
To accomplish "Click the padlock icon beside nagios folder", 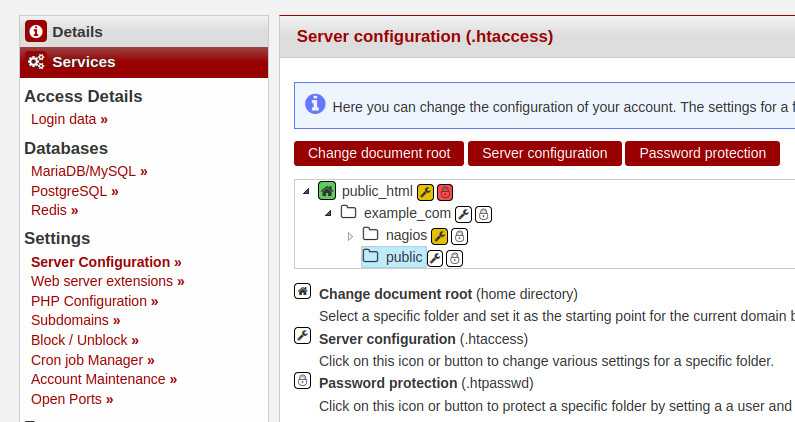I will [459, 236].
